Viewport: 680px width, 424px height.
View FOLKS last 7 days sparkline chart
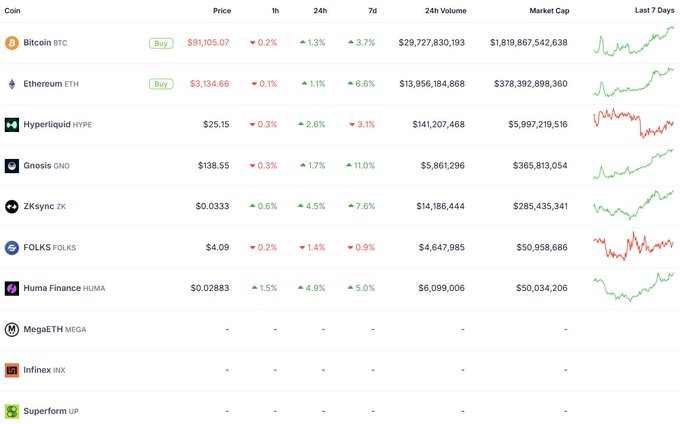(633, 246)
